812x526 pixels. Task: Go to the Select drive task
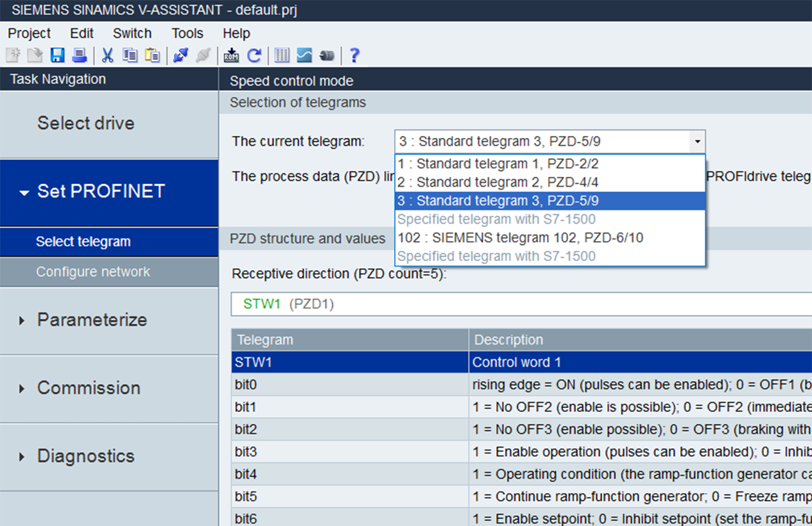[109, 123]
